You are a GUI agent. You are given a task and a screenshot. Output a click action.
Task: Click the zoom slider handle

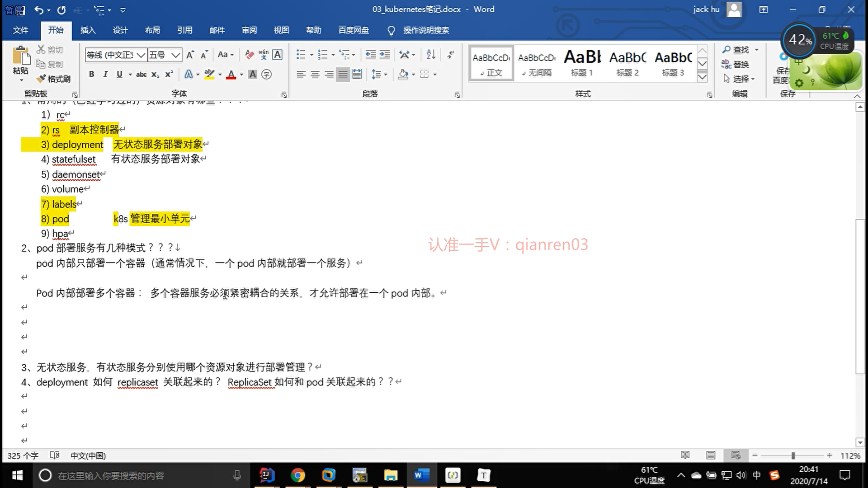tap(793, 455)
